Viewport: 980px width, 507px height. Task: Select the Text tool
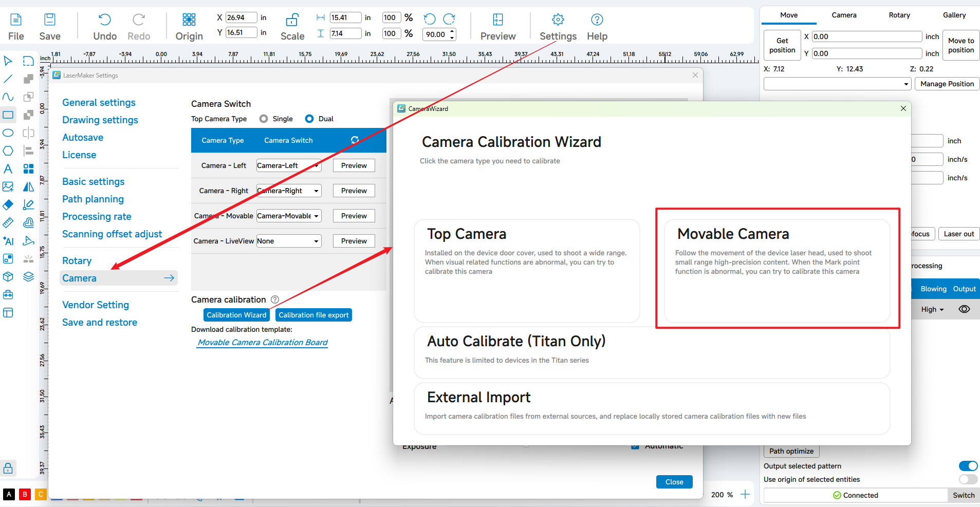(x=8, y=169)
